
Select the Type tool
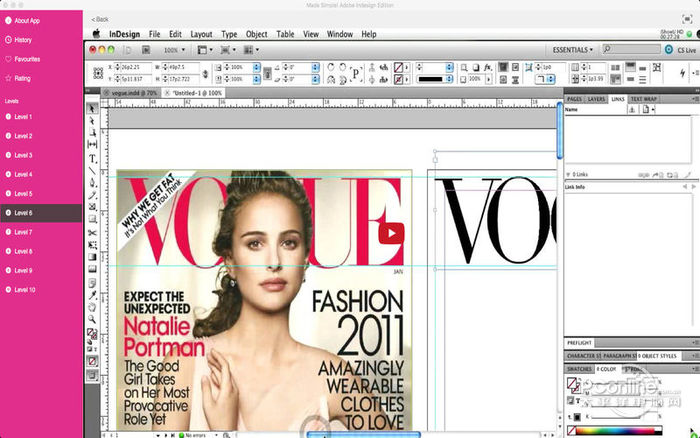coord(92,159)
